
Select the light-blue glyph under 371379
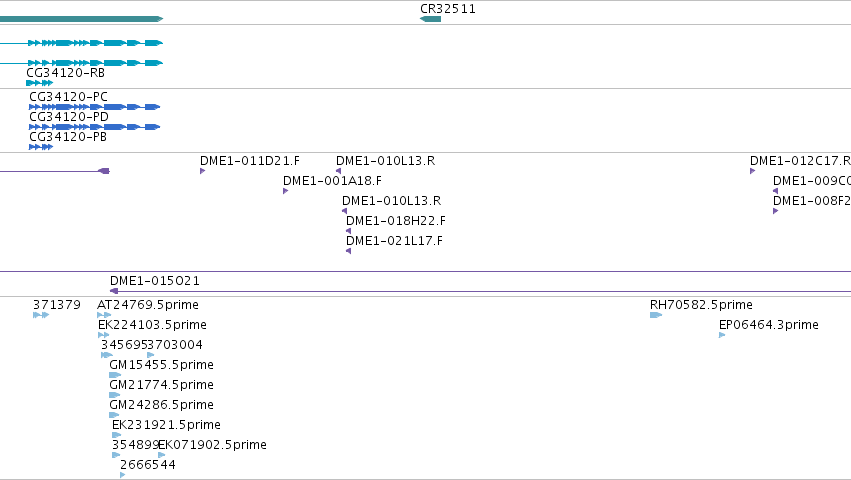[x=41, y=315]
